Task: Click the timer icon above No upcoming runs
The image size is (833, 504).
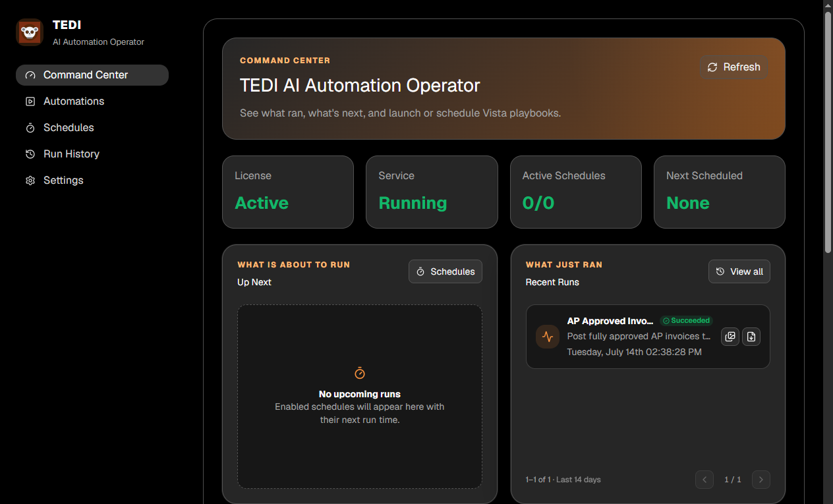Action: coord(360,374)
